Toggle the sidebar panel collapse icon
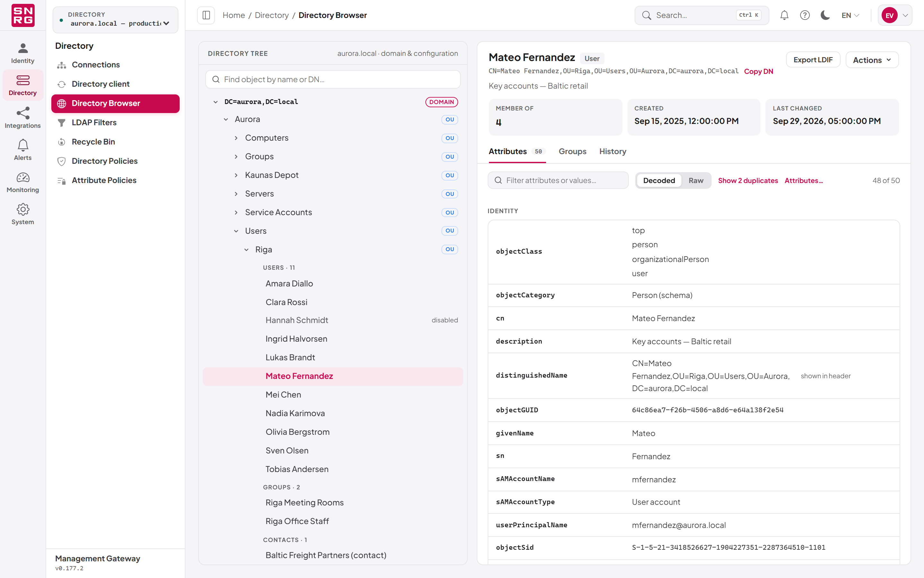Image resolution: width=924 pixels, height=578 pixels. coord(206,15)
